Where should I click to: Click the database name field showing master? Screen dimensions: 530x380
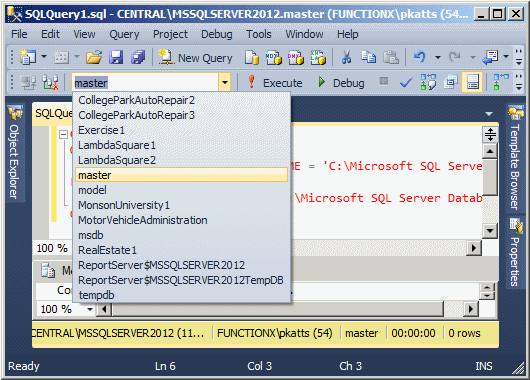145,82
